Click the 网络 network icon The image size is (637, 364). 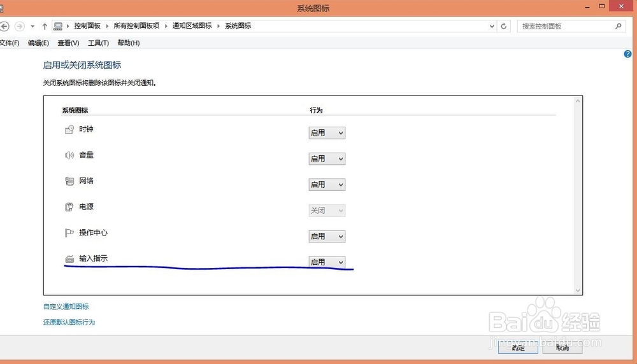point(69,181)
